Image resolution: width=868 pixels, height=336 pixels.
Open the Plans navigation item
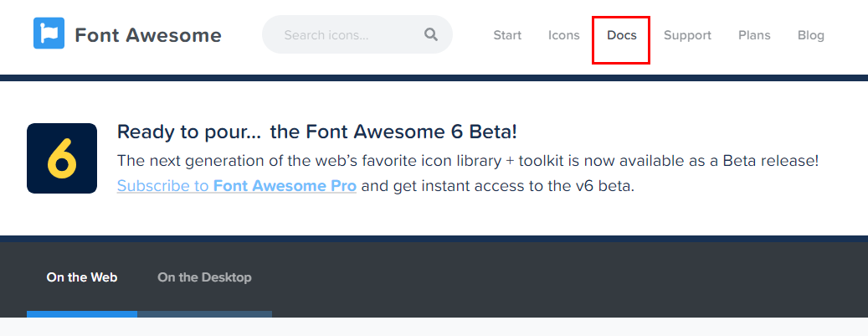(x=754, y=35)
